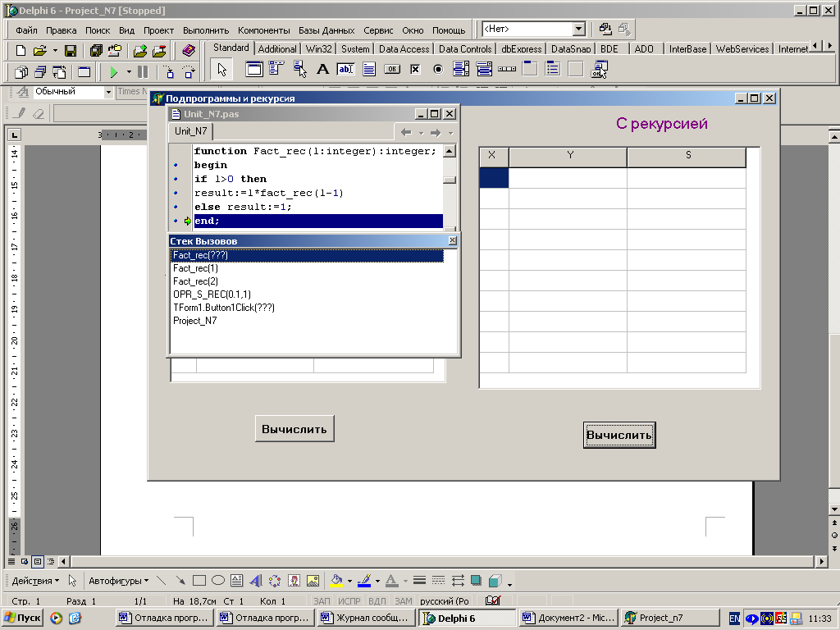This screenshot has height=630, width=840.
Task: Open the line color dropdown arrow
Action: point(377,581)
